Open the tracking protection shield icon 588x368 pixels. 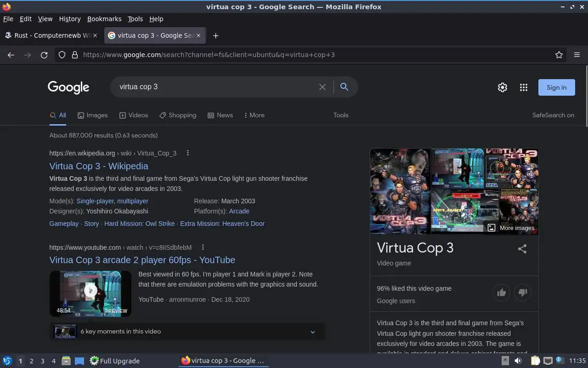pyautogui.click(x=62, y=55)
